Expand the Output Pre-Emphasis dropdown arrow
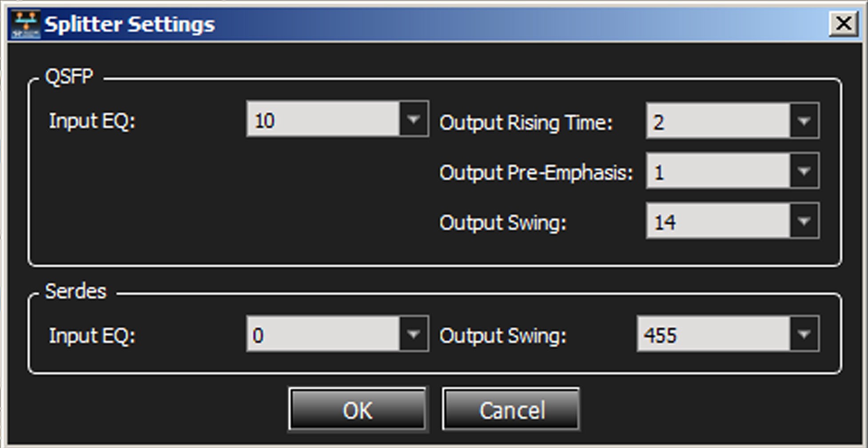 tap(804, 171)
